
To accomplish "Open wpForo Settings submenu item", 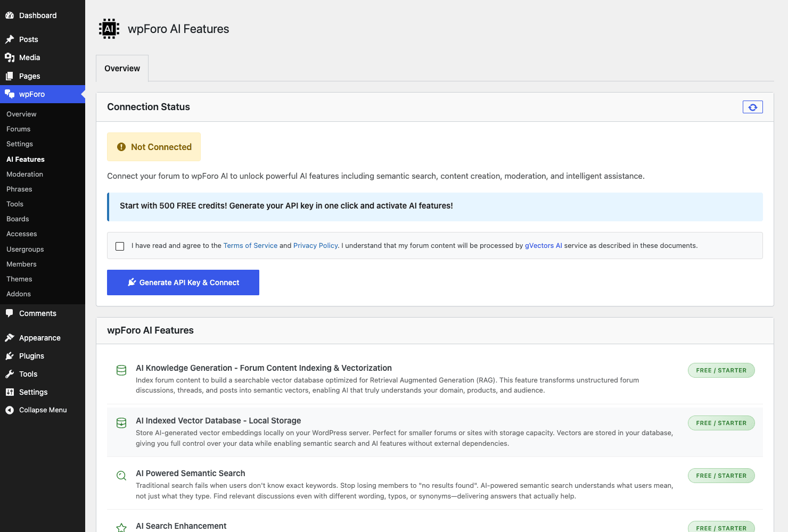I will pos(20,144).
